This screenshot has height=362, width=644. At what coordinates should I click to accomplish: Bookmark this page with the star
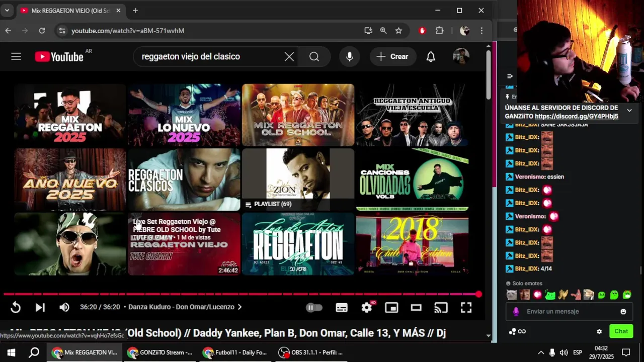pos(398,31)
